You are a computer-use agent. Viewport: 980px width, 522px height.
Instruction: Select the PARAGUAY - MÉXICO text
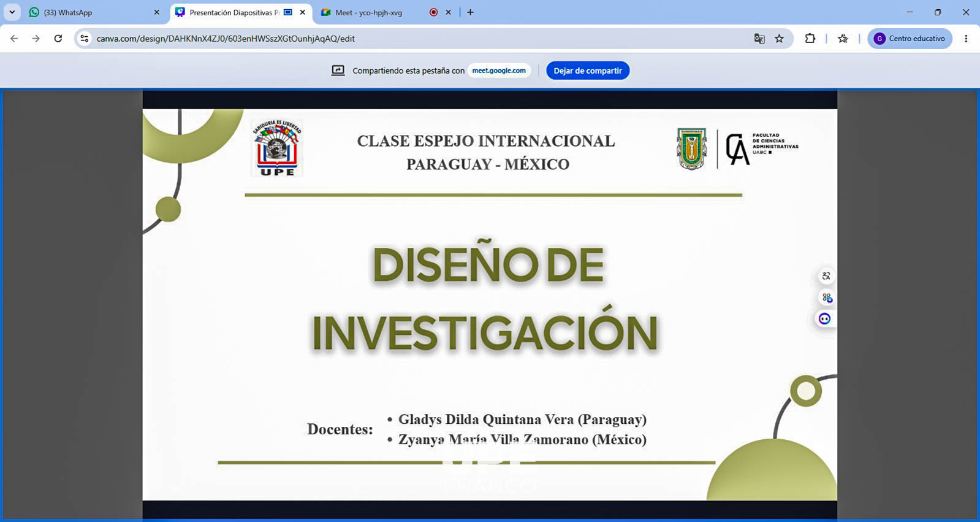488,164
